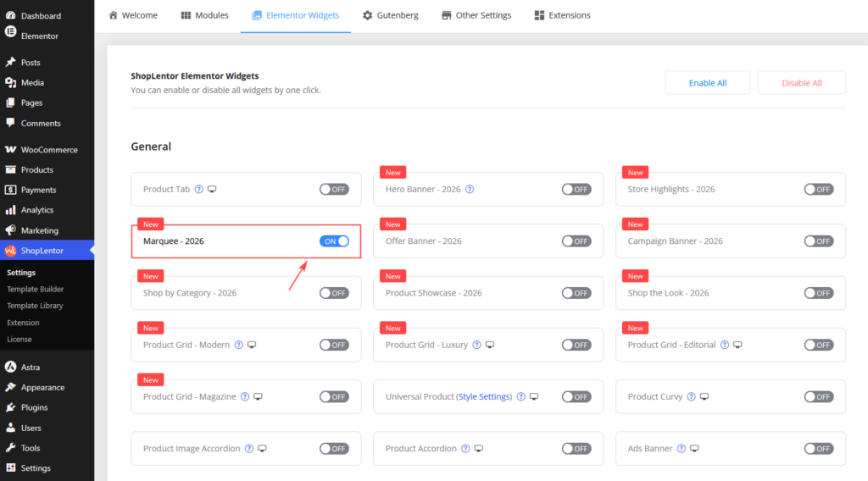Click the help icon next to Product Tab
The width and height of the screenshot is (868, 481).
[x=198, y=189]
